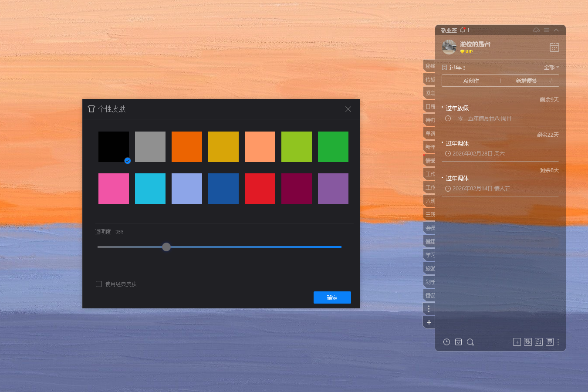Open the 过年放假 note entry
The image size is (588, 392).
coord(457,108)
